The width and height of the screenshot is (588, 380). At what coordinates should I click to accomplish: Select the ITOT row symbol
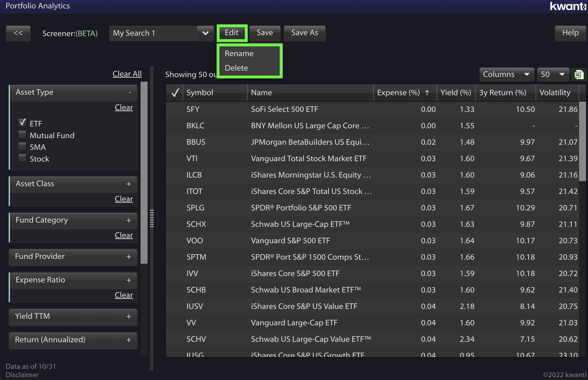click(194, 191)
